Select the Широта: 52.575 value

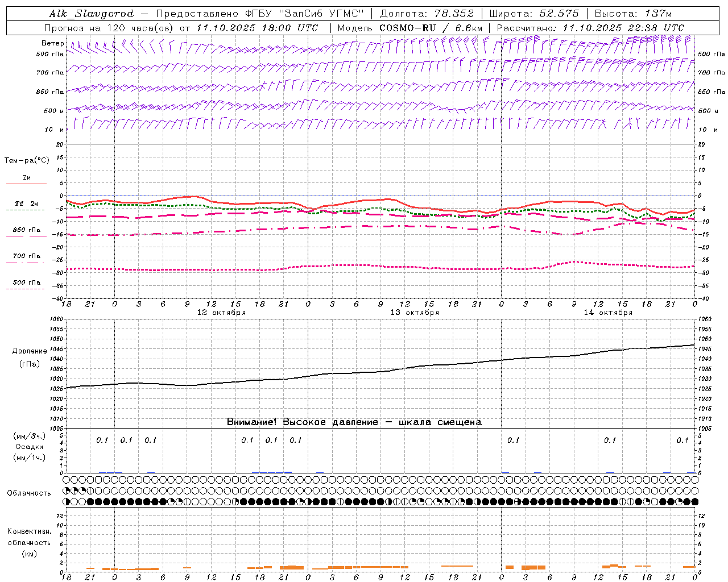point(534,14)
